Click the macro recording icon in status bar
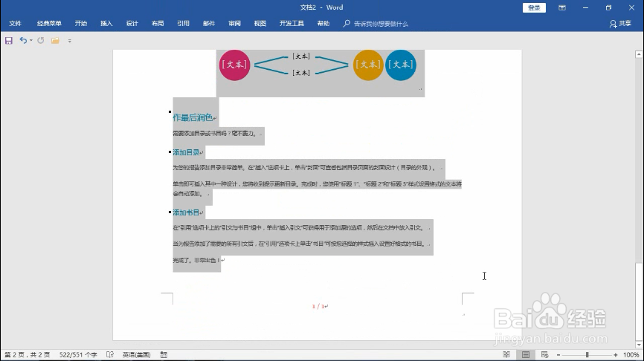 click(164, 355)
